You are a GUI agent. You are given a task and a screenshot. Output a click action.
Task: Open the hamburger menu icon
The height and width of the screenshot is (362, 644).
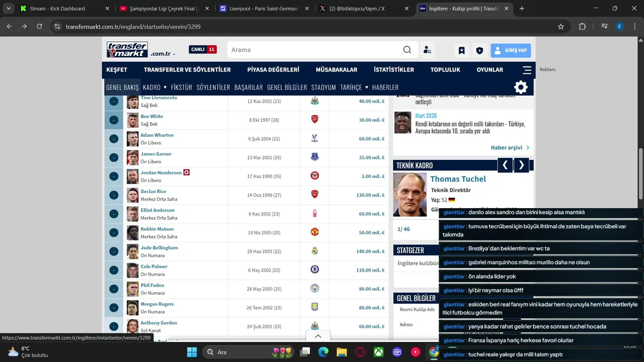[x=527, y=70]
